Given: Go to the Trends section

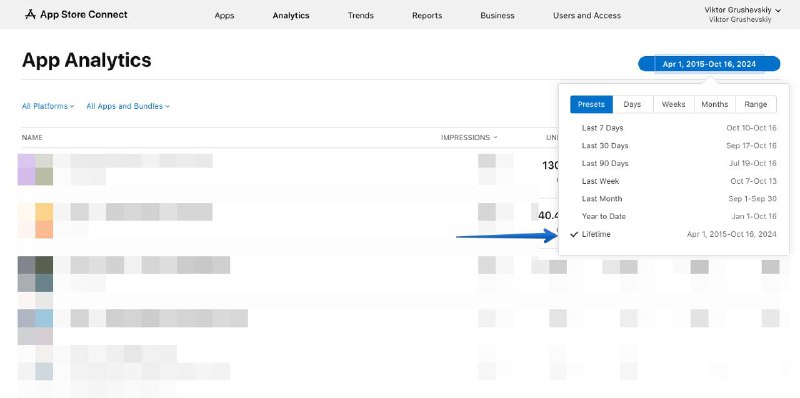Looking at the screenshot, I should (x=361, y=15).
